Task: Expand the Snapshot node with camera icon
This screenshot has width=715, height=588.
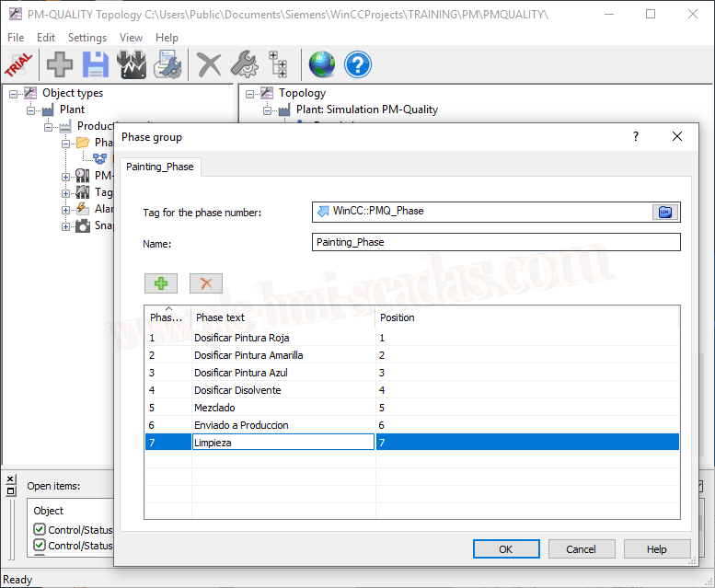Action: (x=66, y=226)
